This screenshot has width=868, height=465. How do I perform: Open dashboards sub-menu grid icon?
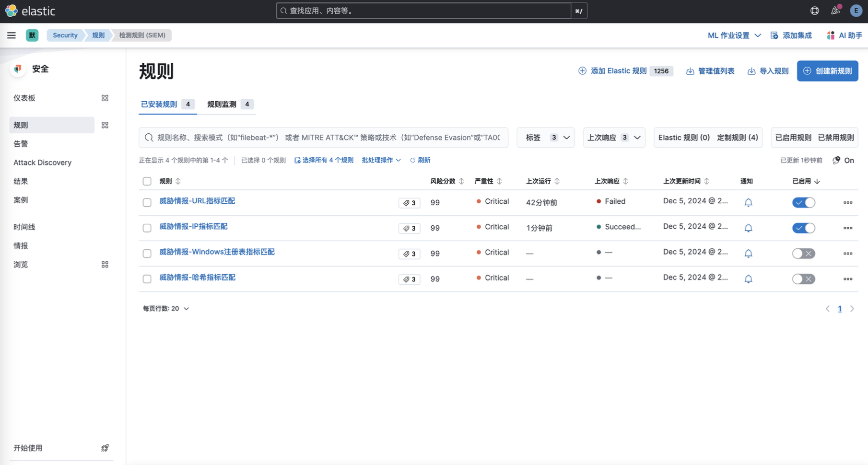pos(105,98)
